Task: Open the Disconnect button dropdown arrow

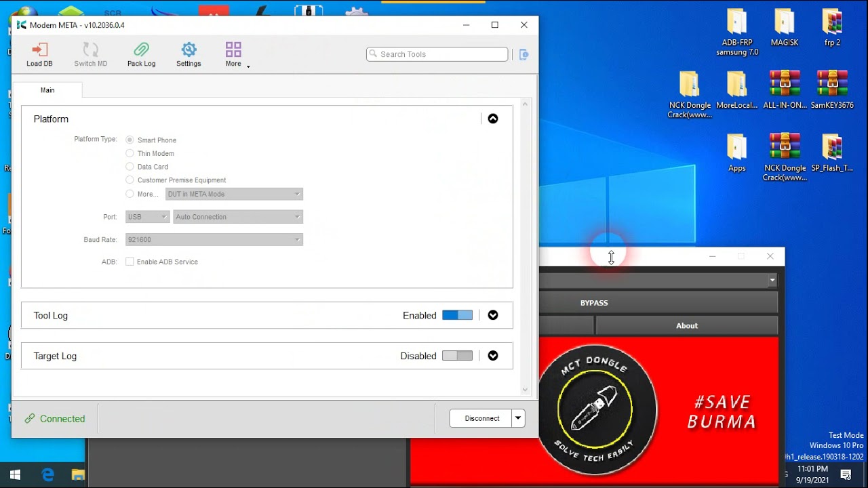Action: [x=518, y=418]
